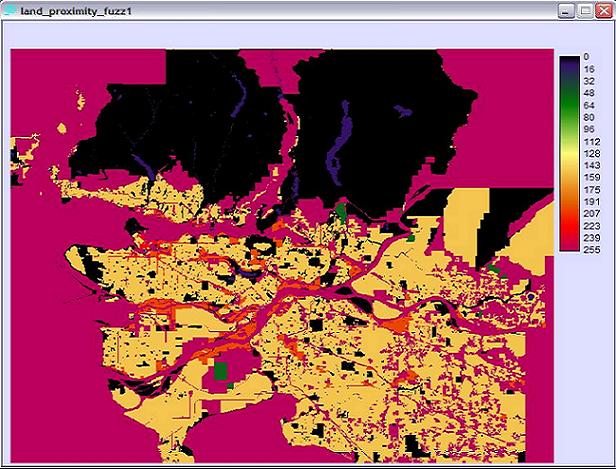Click the magenta bottom of the legend bar
This screenshot has height=469, width=616.
pos(568,247)
